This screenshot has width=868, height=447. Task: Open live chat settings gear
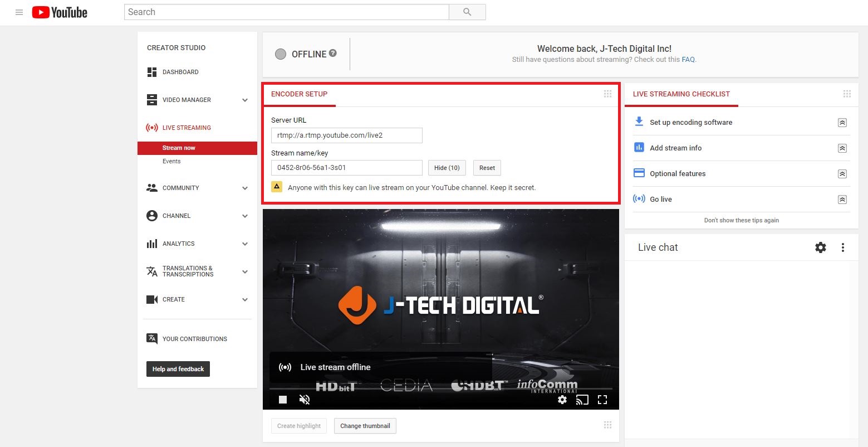coord(821,247)
